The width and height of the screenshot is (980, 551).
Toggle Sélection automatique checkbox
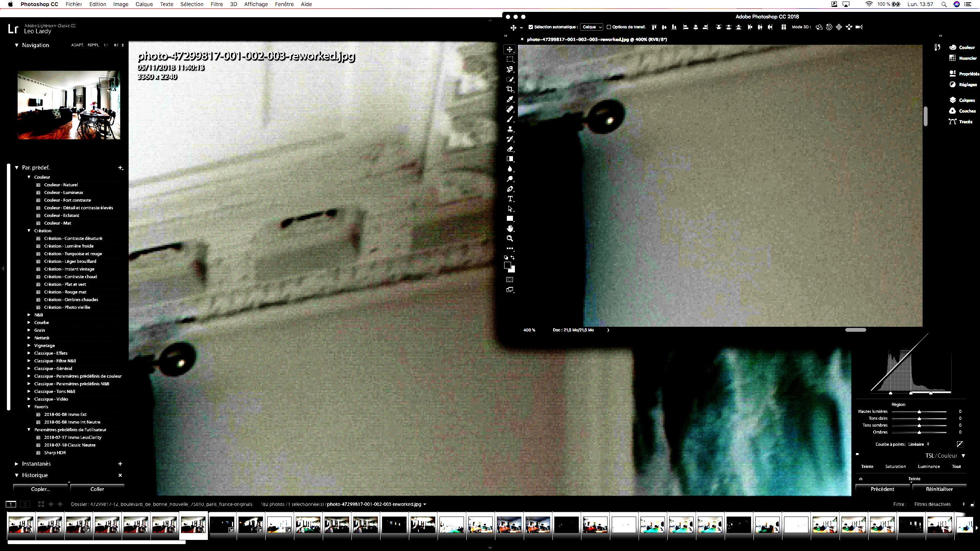tap(531, 27)
